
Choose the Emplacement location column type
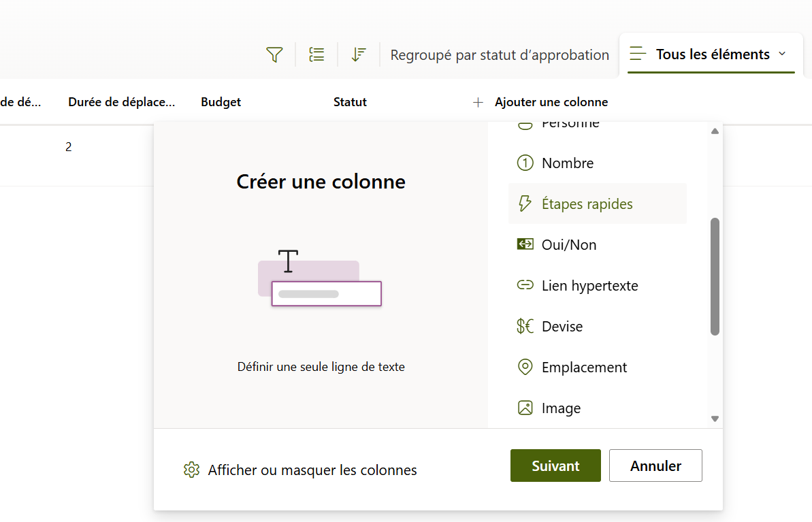584,368
